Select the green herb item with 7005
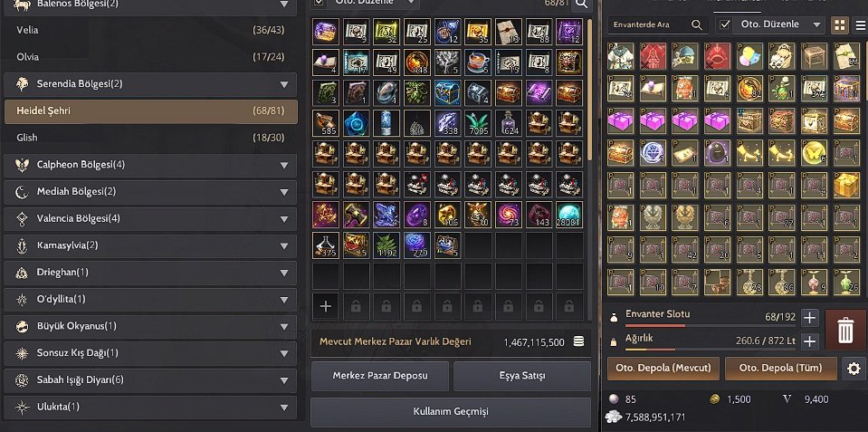The image size is (868, 432). click(x=478, y=123)
